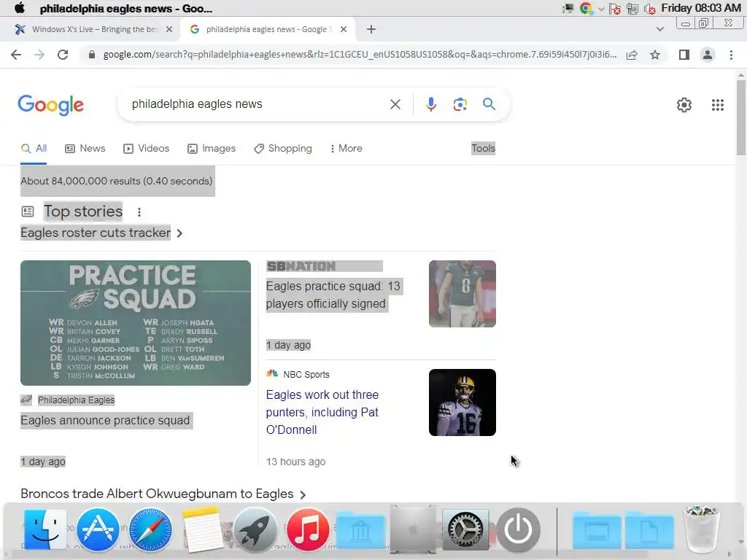Image resolution: width=747 pixels, height=560 pixels.
Task: Open Broncos trade Albert Okwuegbunam to Eagles
Action: coord(157,494)
